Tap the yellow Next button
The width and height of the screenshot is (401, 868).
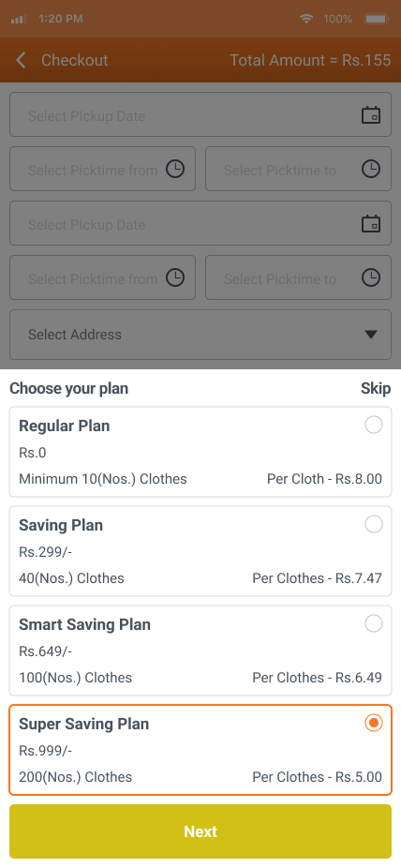coord(200,831)
